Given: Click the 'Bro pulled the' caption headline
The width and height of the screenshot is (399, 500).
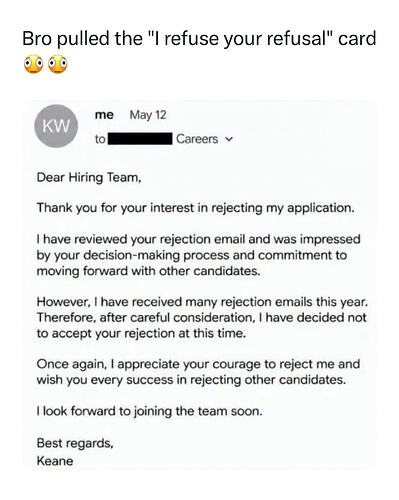Looking at the screenshot, I should [199, 39].
